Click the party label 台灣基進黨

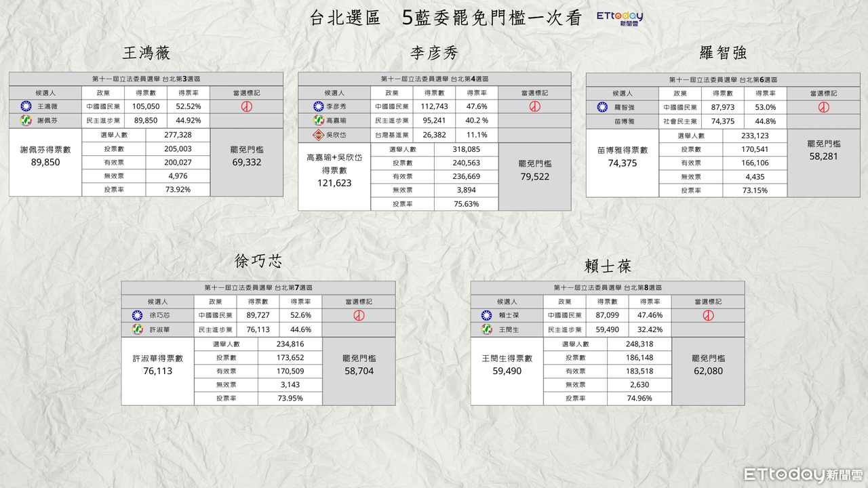tap(392, 135)
